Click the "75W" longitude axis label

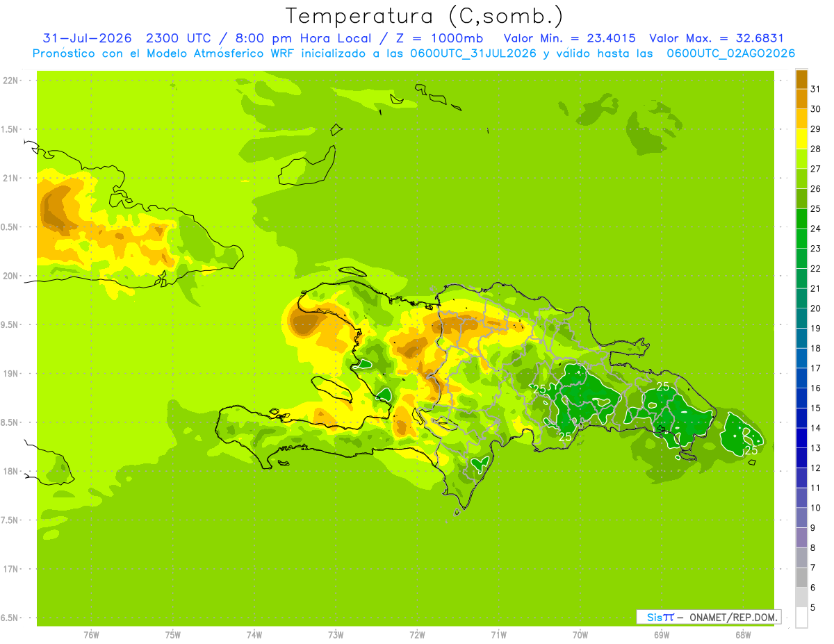coord(173,635)
